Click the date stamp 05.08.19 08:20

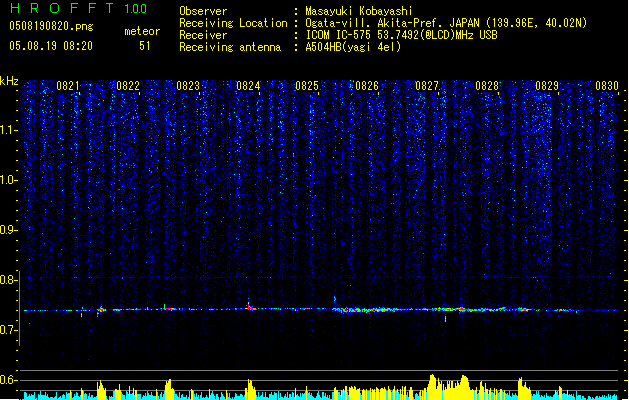(x=51, y=46)
